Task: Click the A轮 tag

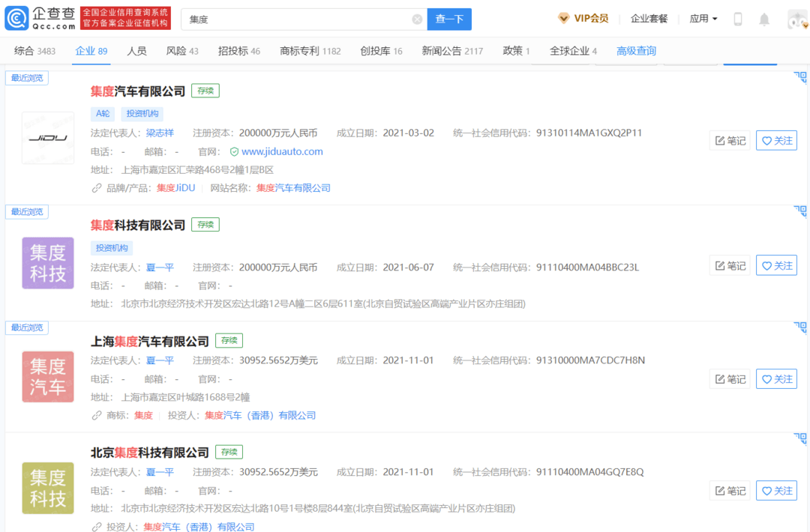Action: point(103,114)
